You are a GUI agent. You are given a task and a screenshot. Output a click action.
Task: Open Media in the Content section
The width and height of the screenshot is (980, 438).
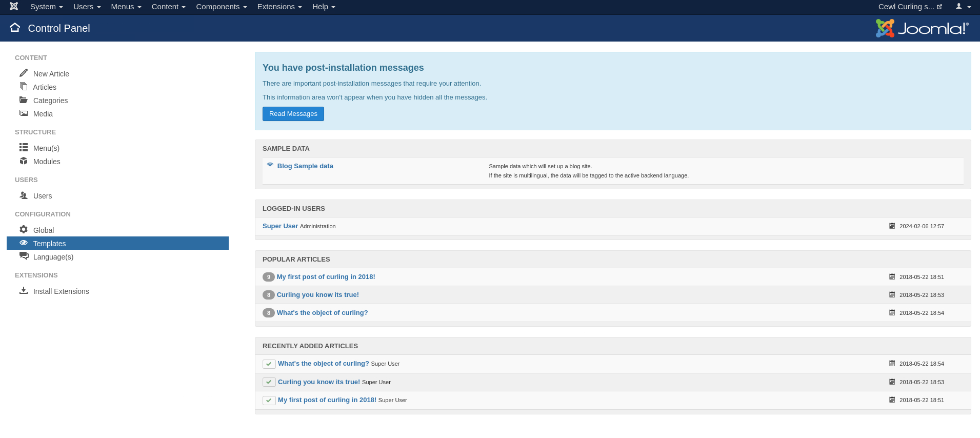(43, 114)
